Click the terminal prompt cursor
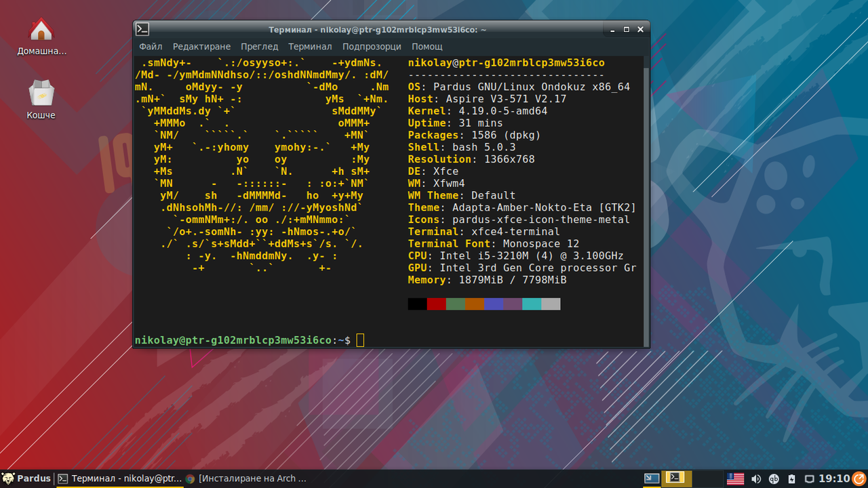868x488 pixels. pos(360,340)
